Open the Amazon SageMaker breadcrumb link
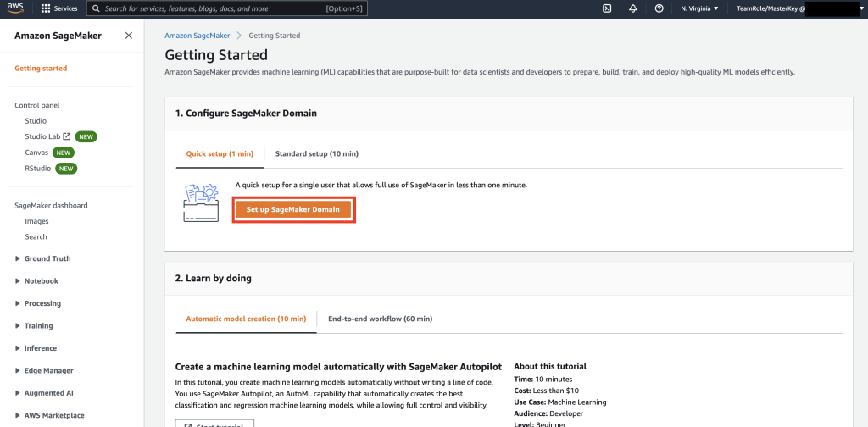This screenshot has height=427, width=868. [197, 36]
